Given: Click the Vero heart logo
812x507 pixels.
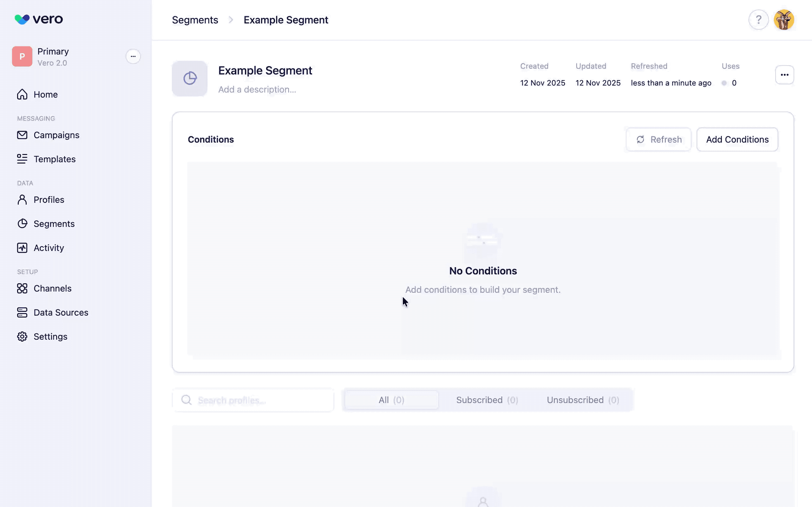Looking at the screenshot, I should pos(22,19).
